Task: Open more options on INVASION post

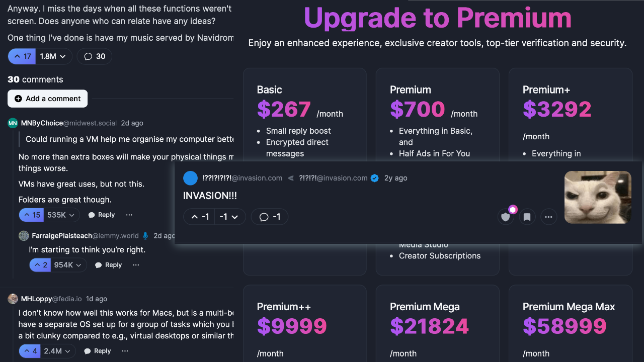Action: 548,217
